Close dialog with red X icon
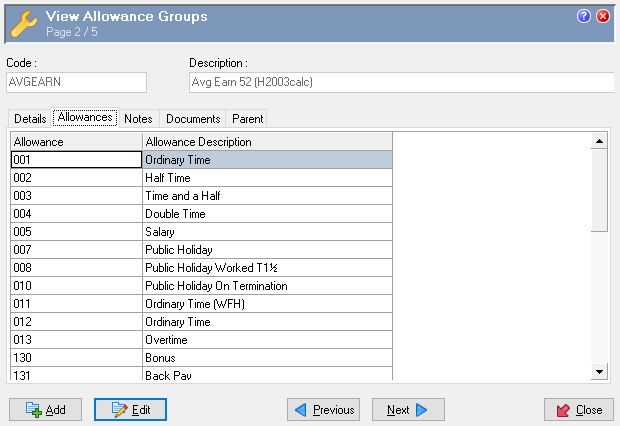 603,16
